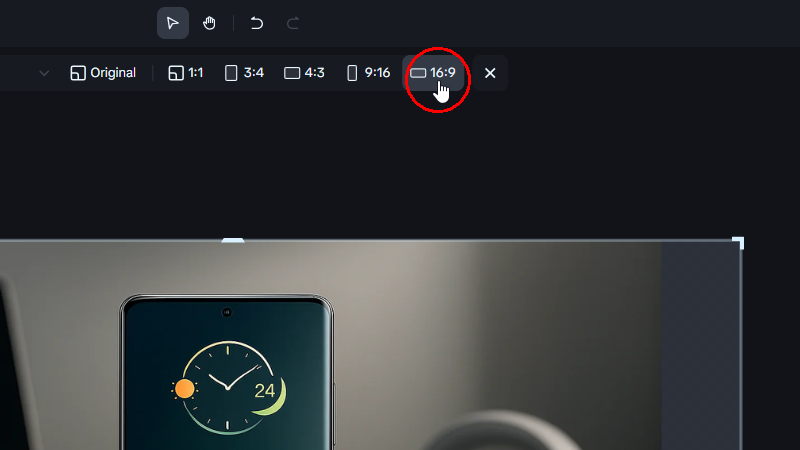This screenshot has width=800, height=450.
Task: Click the greyed-out redo arrow
Action: point(293,23)
